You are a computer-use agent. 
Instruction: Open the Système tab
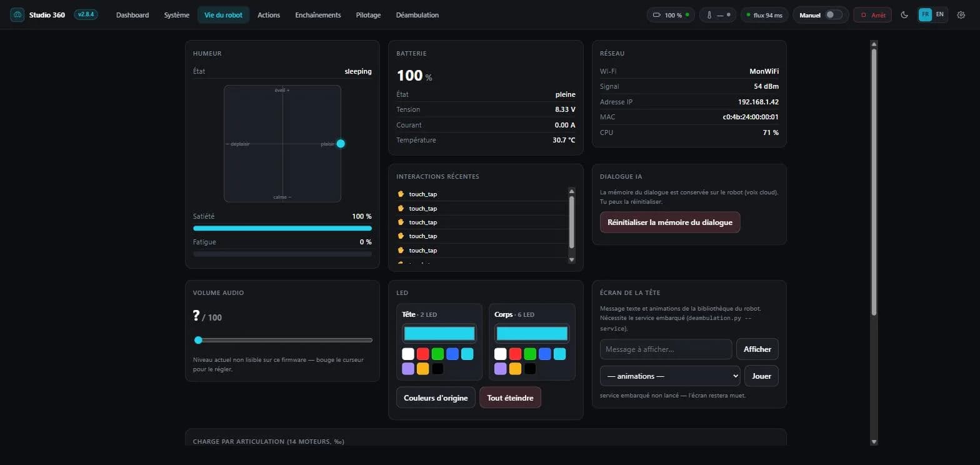[176, 15]
